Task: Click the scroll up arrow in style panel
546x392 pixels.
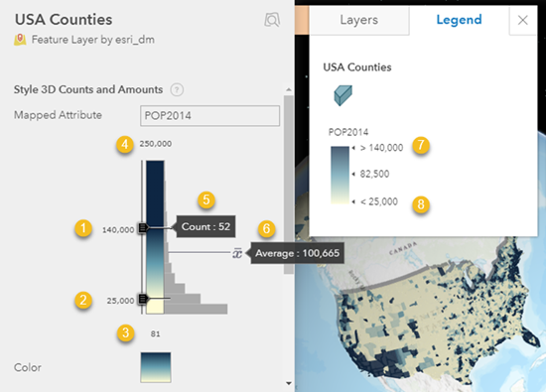Action: tap(289, 90)
